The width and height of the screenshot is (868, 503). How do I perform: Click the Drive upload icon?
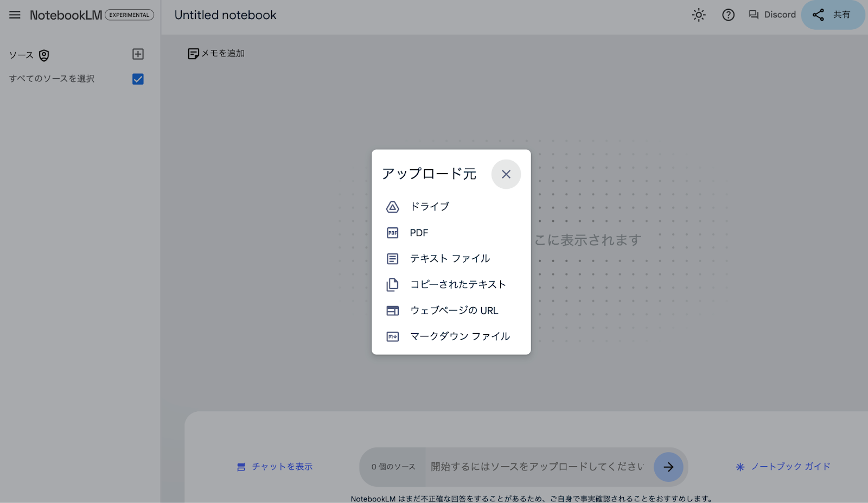[x=392, y=206]
